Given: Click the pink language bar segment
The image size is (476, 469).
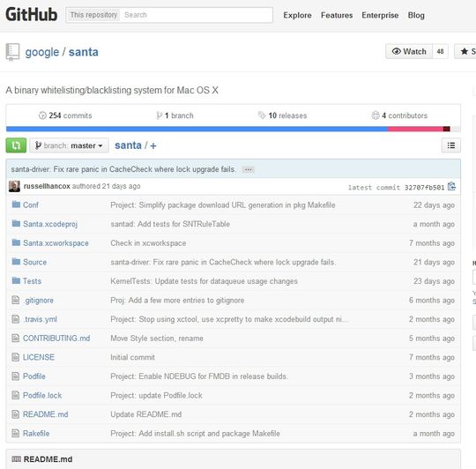Looking at the screenshot, I should [415, 129].
